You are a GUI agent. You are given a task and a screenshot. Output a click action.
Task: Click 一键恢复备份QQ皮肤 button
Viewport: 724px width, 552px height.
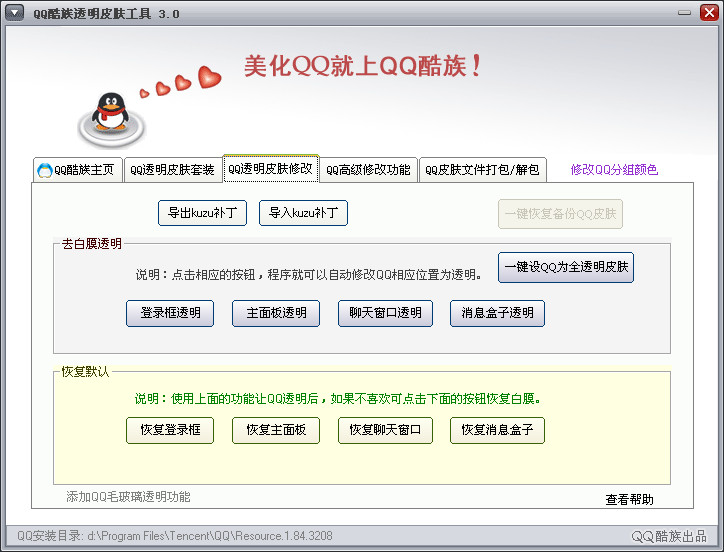[x=561, y=214]
